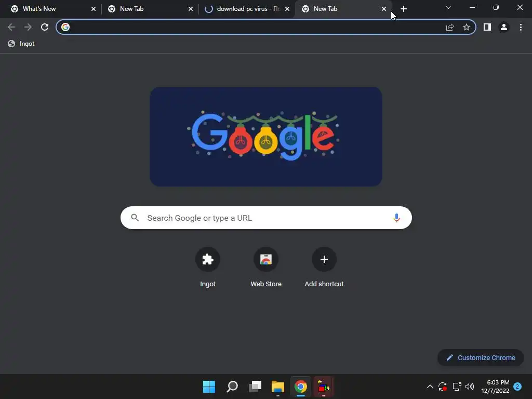Viewport: 532px width, 399px height.
Task: Open the profile avatar menu
Action: [x=504, y=27]
